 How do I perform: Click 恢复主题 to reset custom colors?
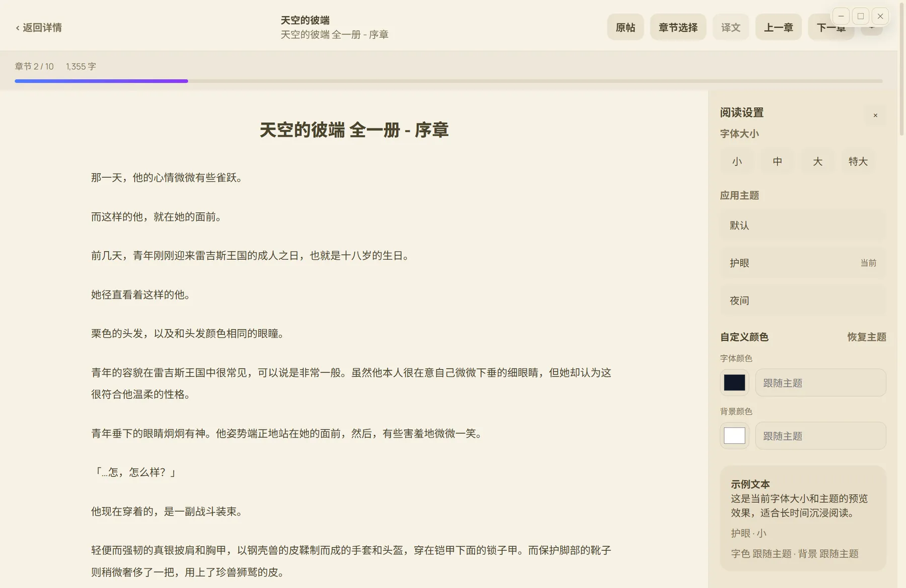tap(866, 337)
